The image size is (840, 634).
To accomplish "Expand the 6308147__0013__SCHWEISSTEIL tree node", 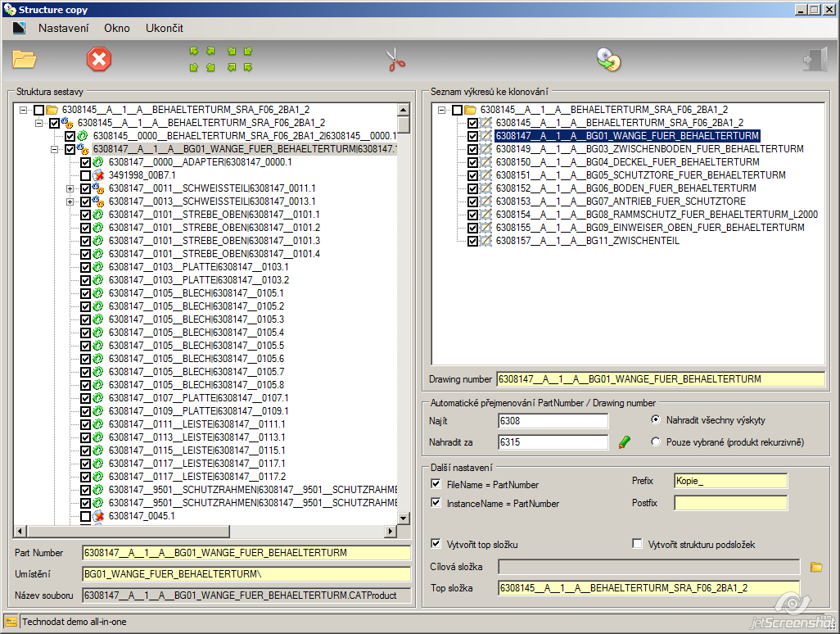I will 70,202.
